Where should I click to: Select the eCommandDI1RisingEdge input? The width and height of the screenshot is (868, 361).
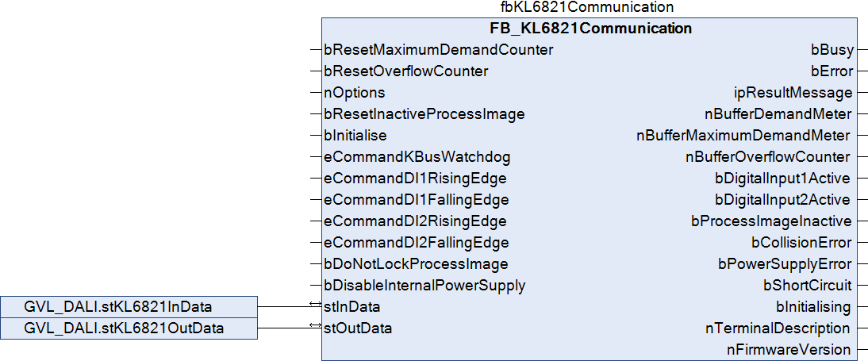coord(415,178)
